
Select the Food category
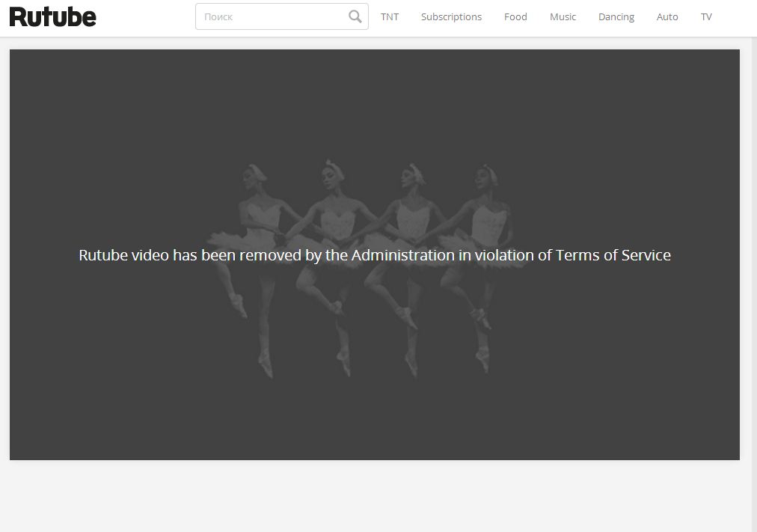point(515,16)
